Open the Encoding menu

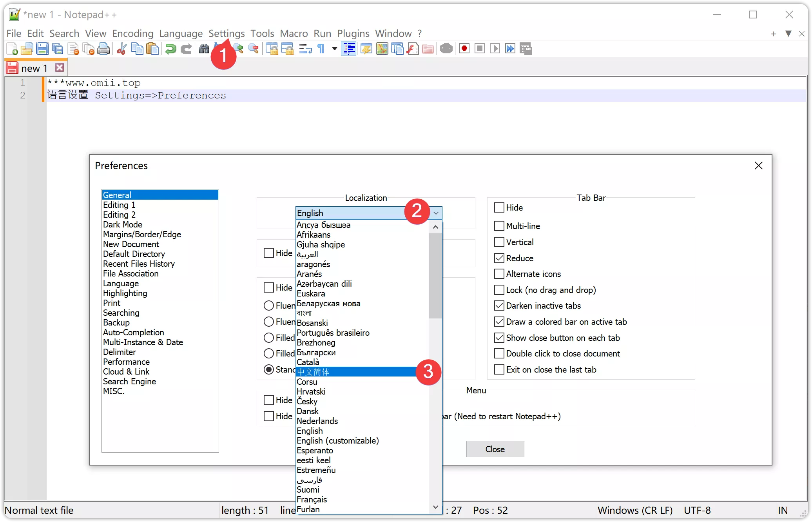(133, 33)
